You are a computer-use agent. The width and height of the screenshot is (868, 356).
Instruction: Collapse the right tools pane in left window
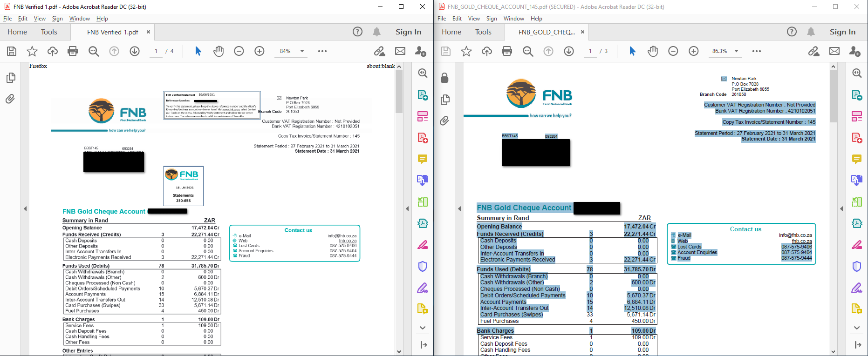pos(407,209)
